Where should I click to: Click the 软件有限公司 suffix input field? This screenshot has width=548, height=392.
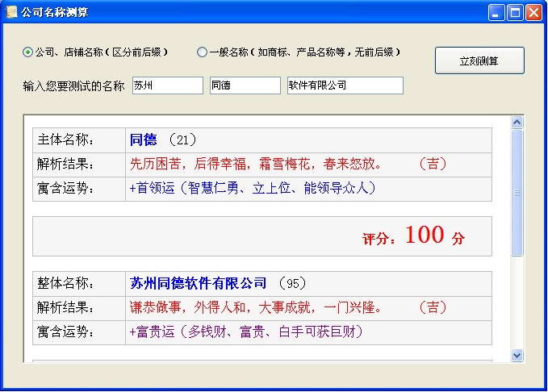(345, 85)
